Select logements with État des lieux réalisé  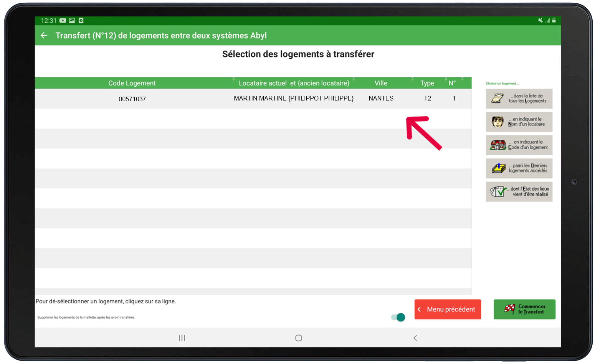(x=519, y=191)
